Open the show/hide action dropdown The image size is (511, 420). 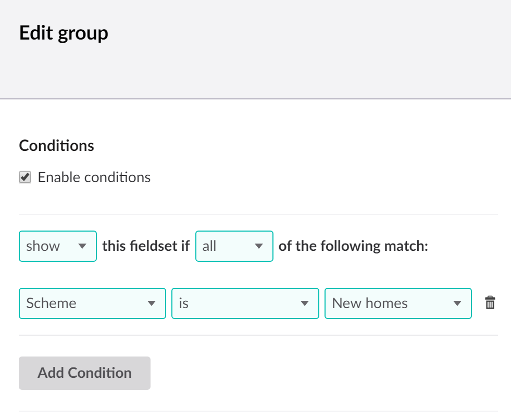(x=58, y=246)
